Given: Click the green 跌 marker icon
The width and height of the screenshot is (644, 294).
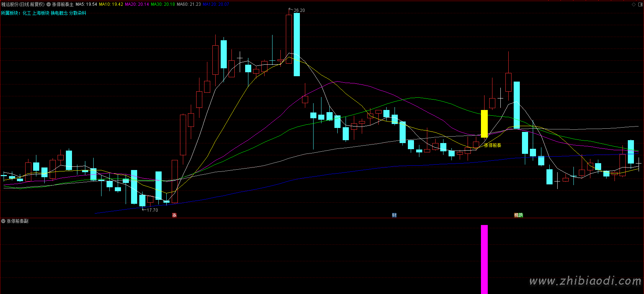Looking at the screenshot, I should [x=521, y=215].
